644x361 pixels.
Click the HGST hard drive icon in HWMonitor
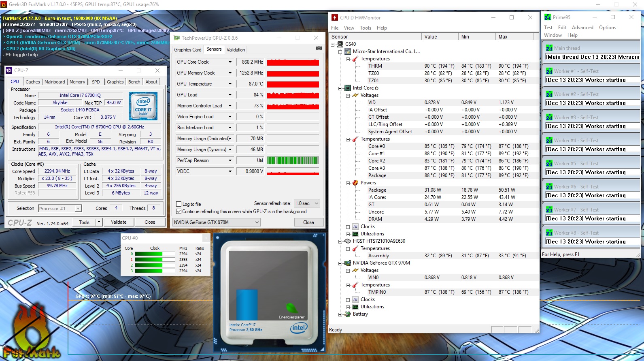(347, 241)
